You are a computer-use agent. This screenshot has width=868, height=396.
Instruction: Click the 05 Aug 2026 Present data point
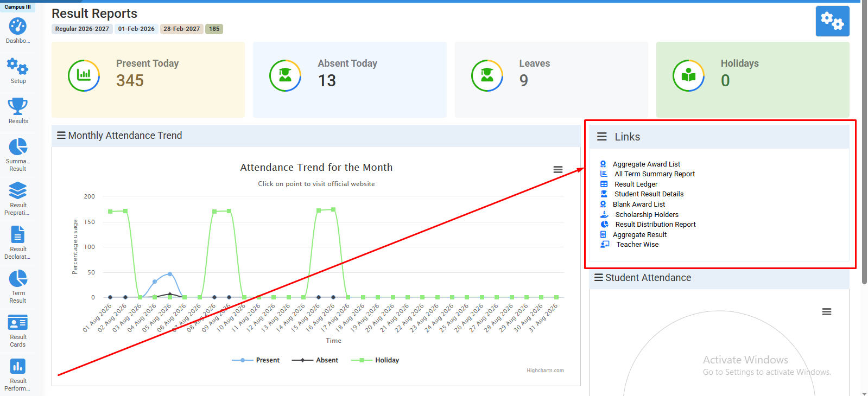(x=170, y=274)
